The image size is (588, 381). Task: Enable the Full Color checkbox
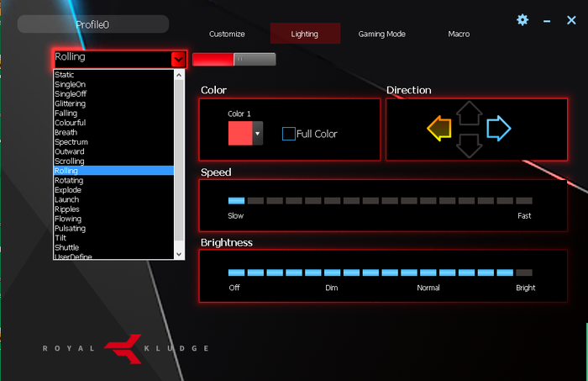[289, 134]
